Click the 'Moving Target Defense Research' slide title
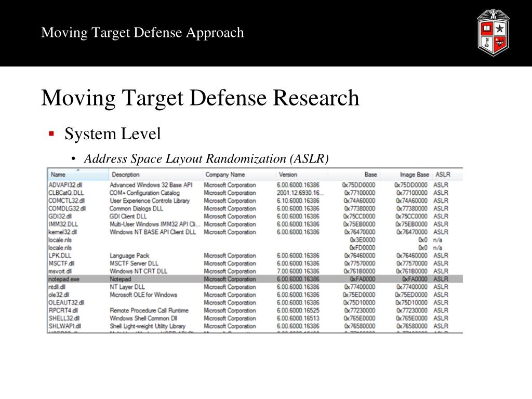 [200, 98]
